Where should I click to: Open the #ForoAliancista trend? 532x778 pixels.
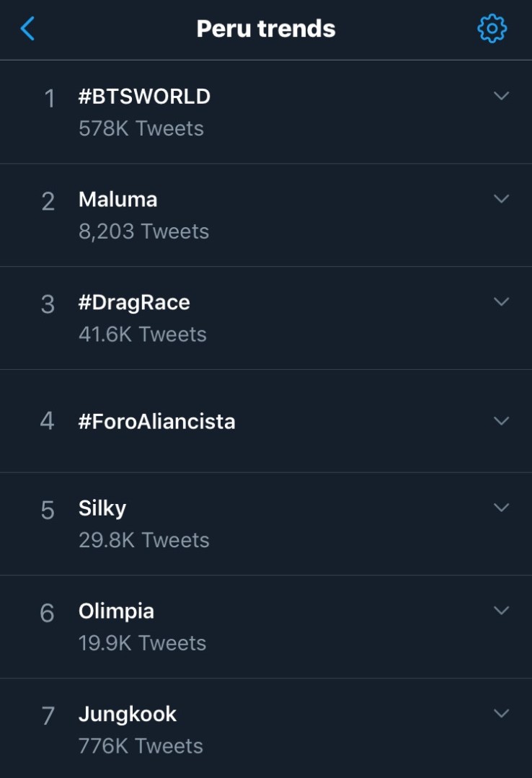tap(156, 421)
